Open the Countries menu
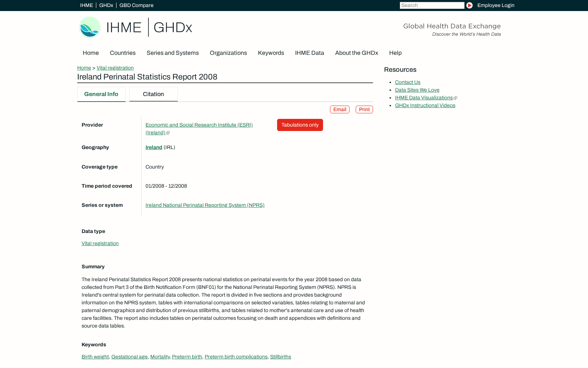 [x=123, y=53]
